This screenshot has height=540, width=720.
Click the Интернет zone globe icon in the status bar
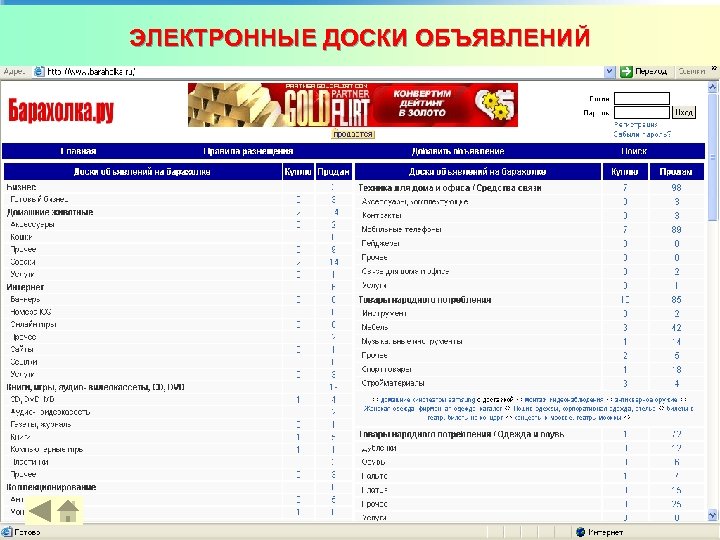click(x=580, y=532)
